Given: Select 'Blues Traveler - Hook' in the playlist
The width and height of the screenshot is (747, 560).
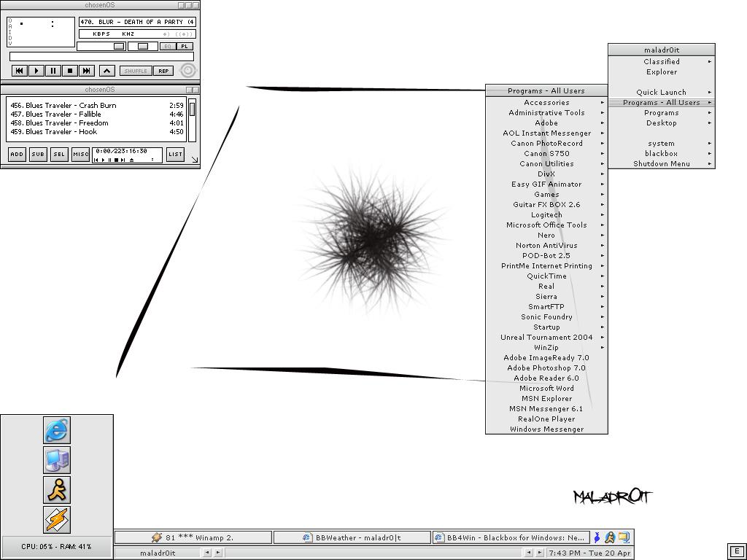Looking at the screenshot, I should coord(97,132).
